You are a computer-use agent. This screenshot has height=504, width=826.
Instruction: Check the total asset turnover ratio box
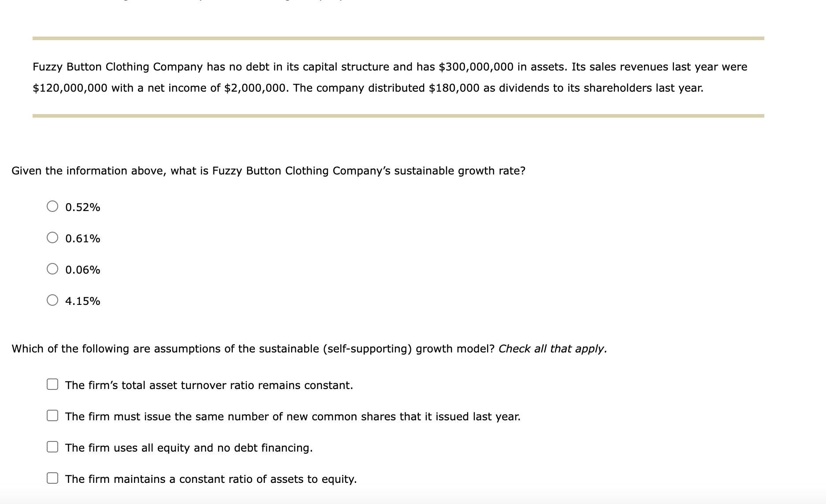52,384
